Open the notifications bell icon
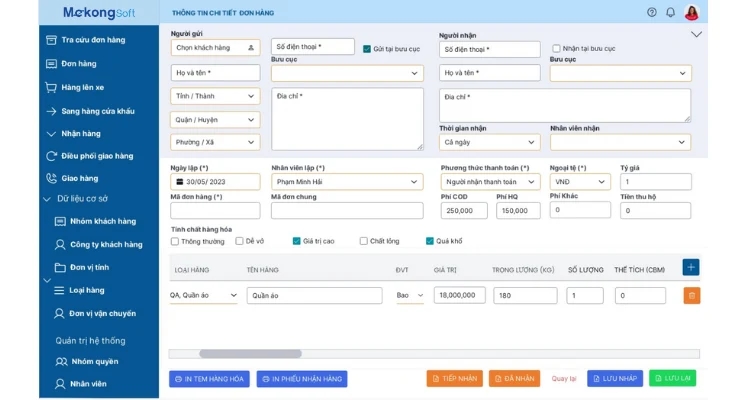 671,12
